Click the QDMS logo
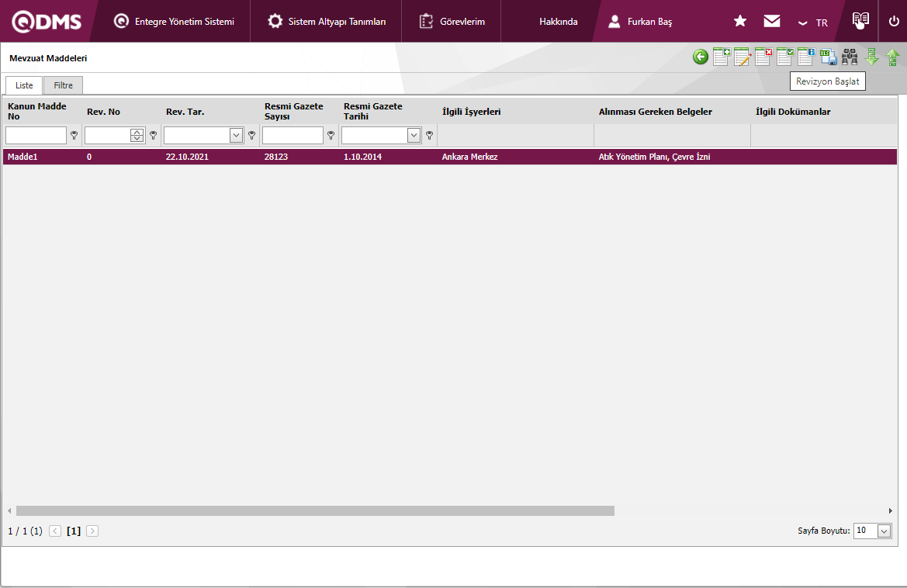 click(47, 22)
